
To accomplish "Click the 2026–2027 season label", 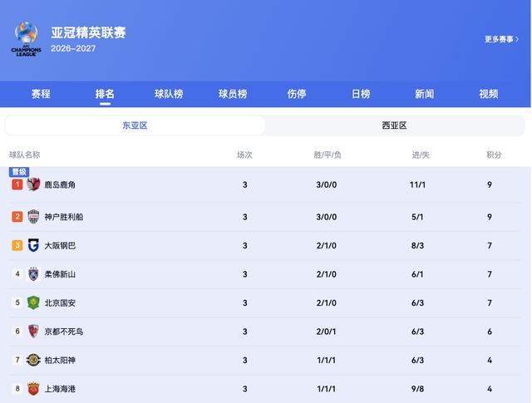I will (x=73, y=48).
